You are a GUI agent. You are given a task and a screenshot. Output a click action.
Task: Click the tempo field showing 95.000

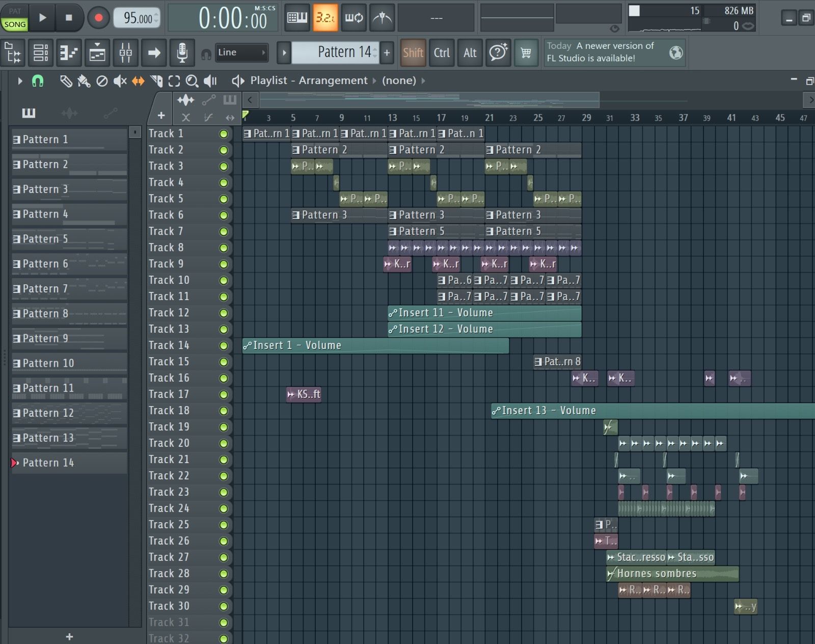[138, 18]
